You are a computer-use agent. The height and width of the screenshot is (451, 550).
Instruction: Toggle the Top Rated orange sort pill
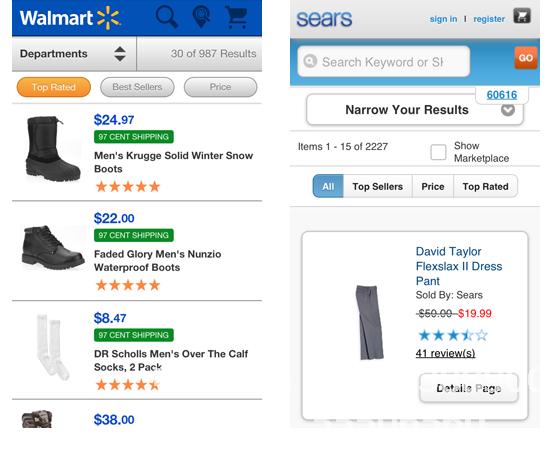pos(54,87)
